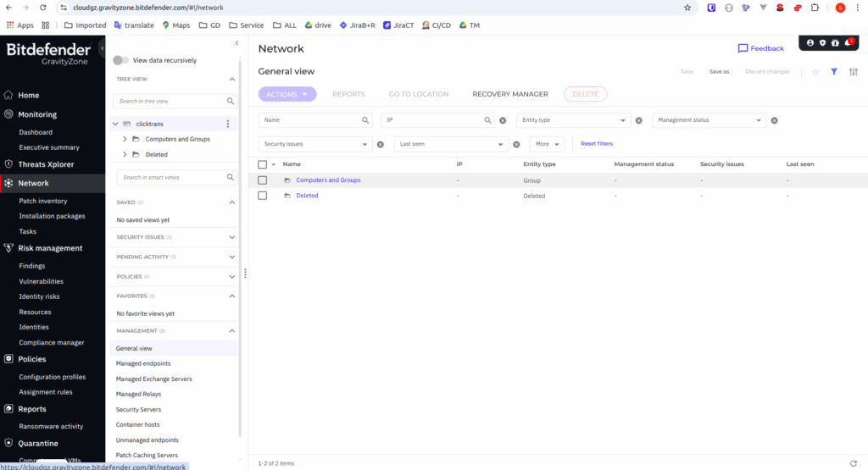
Task: Collapse the Tree View section
Action: 232,79
